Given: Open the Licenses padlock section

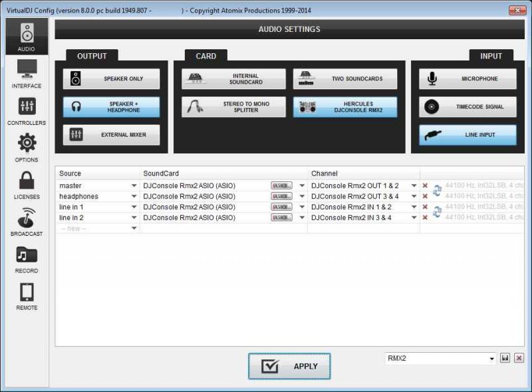Looking at the screenshot, I should [x=27, y=185].
